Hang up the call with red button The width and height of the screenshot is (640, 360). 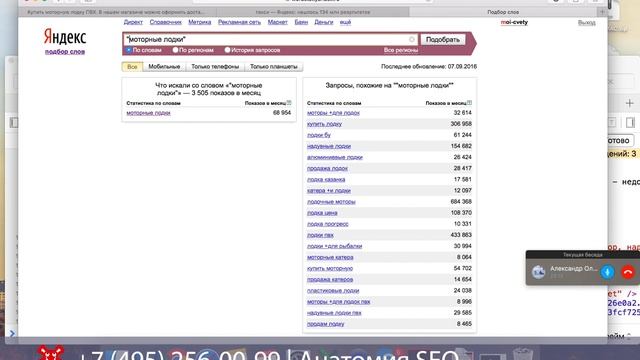tap(628, 272)
